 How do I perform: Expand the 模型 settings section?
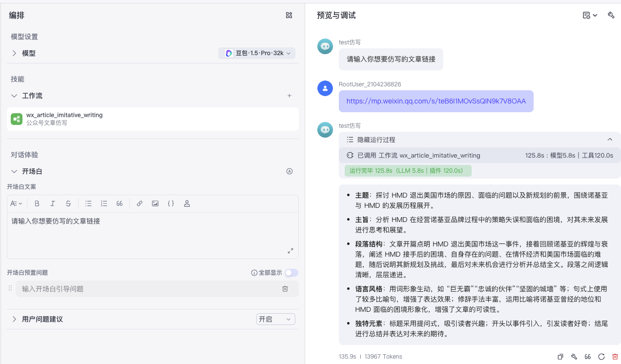(x=14, y=53)
